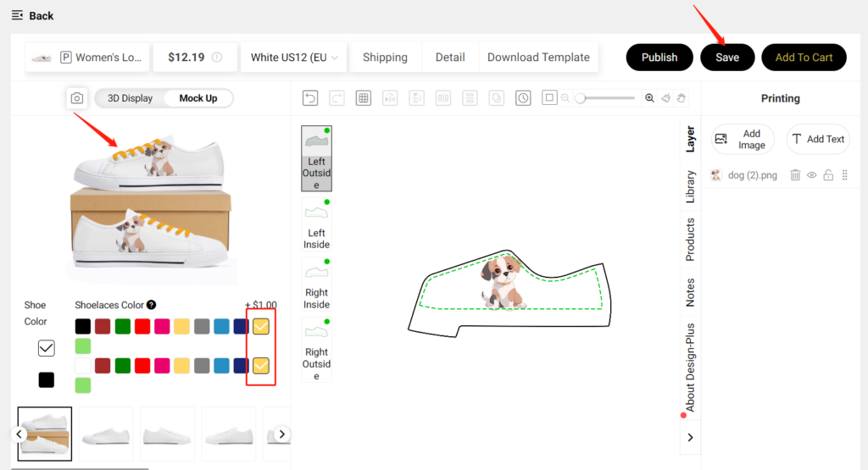The height and width of the screenshot is (470, 868).
Task: Select the black shoe color option
Action: 47,380
